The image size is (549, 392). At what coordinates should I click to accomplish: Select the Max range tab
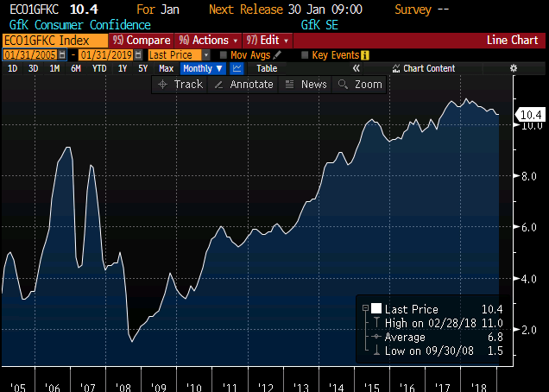click(x=166, y=68)
